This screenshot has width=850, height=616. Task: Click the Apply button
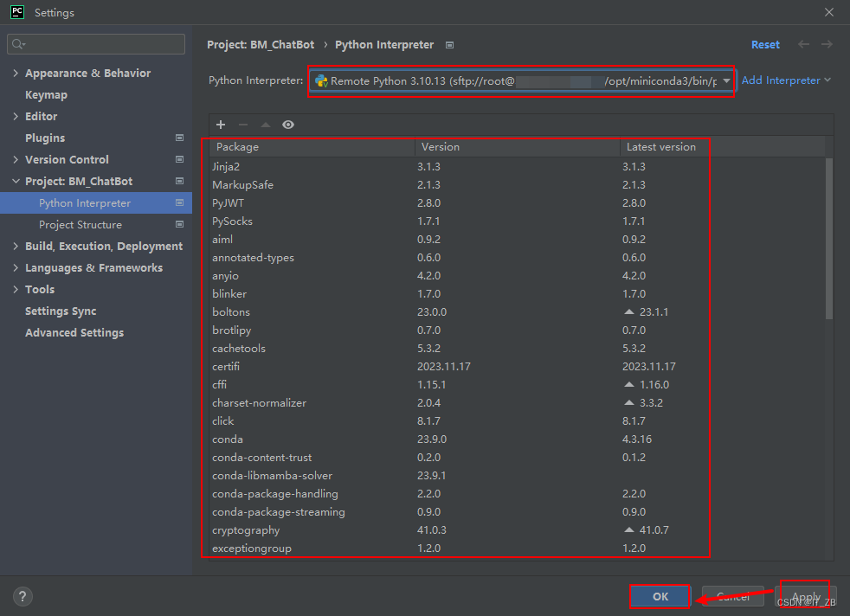(806, 596)
